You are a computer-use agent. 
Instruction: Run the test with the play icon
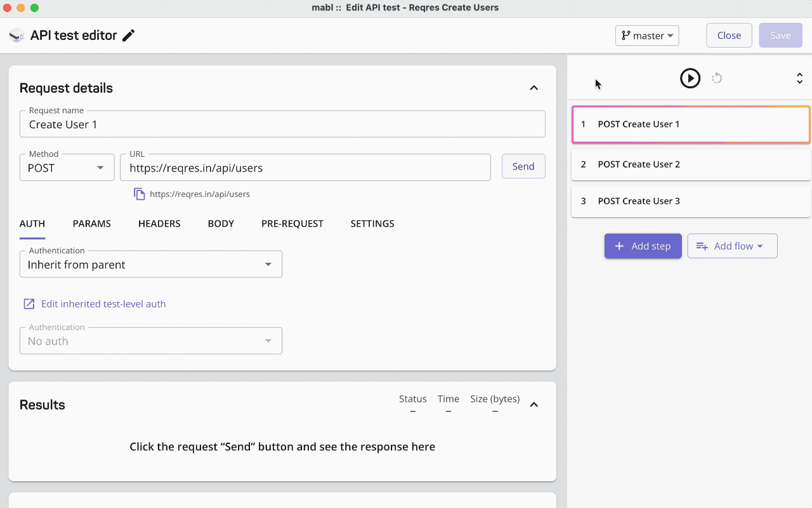[x=690, y=78]
